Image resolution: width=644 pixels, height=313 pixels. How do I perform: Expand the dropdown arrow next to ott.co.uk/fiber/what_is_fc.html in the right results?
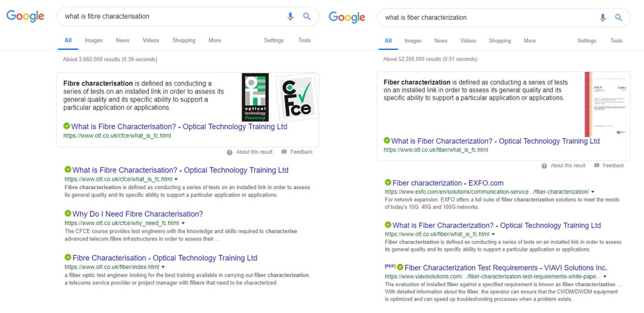493,234
